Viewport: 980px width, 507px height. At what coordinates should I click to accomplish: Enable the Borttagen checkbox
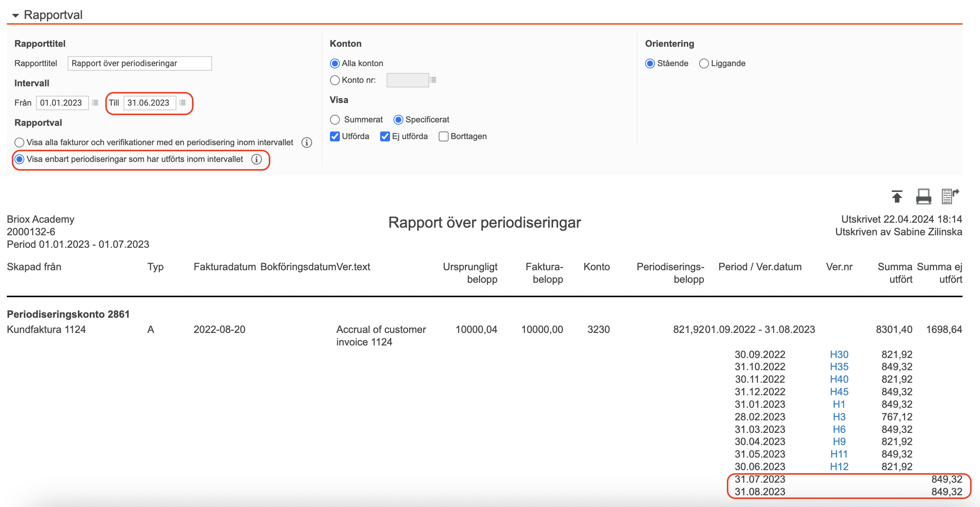[443, 136]
